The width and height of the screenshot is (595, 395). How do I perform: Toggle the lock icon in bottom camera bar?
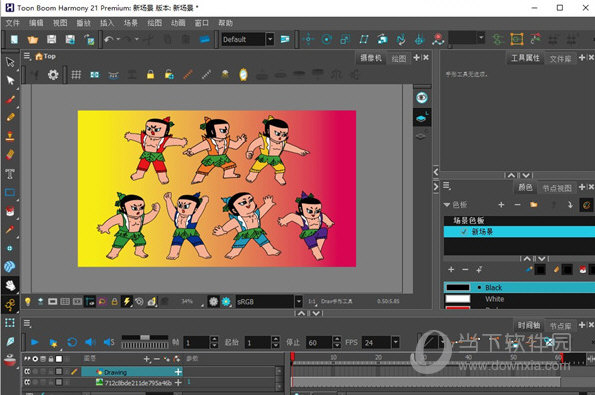coord(114,302)
